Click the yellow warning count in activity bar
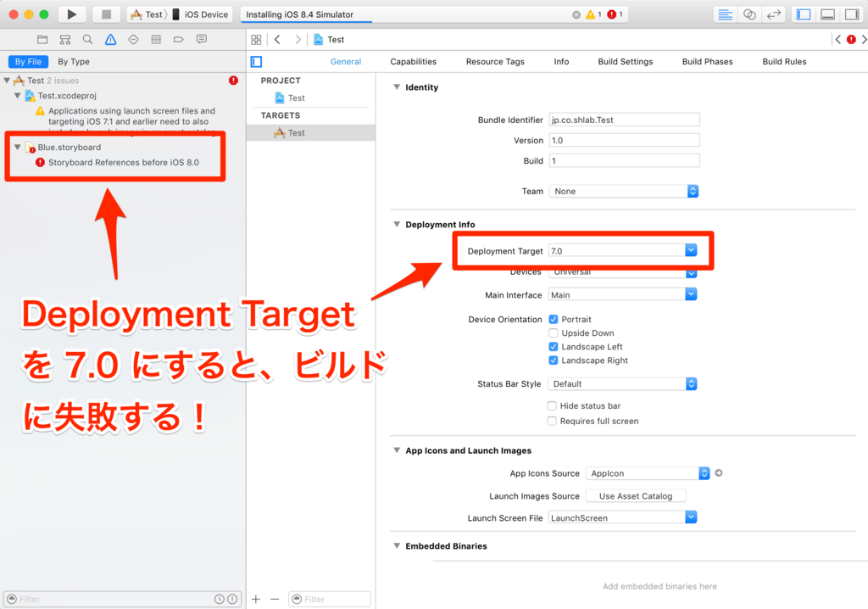The height and width of the screenshot is (609, 868). point(593,14)
